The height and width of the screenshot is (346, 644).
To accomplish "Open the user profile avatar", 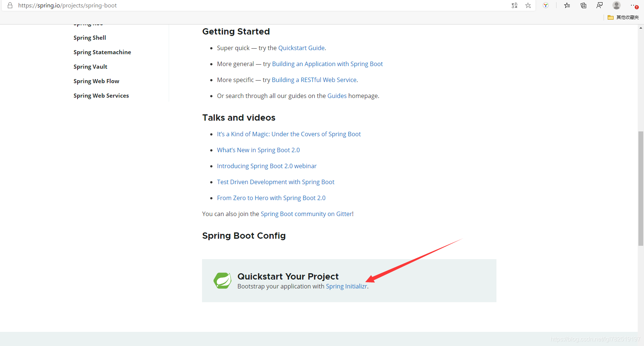I will point(617,5).
